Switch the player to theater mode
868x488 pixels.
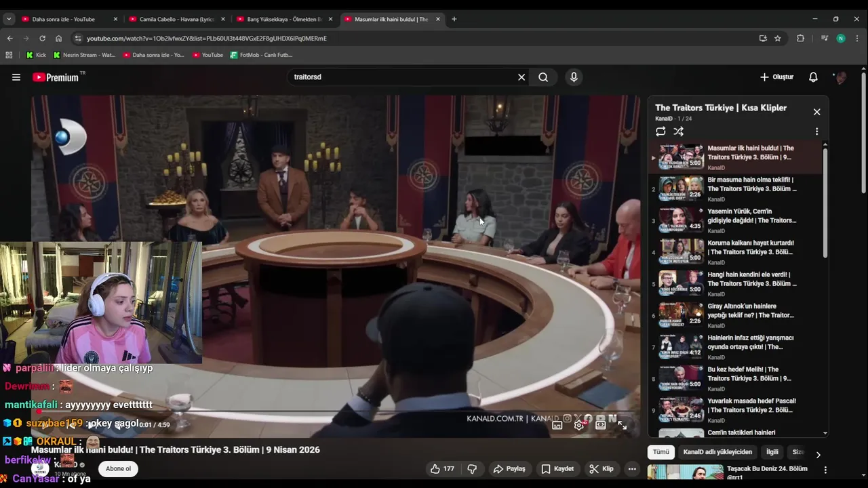(x=601, y=425)
